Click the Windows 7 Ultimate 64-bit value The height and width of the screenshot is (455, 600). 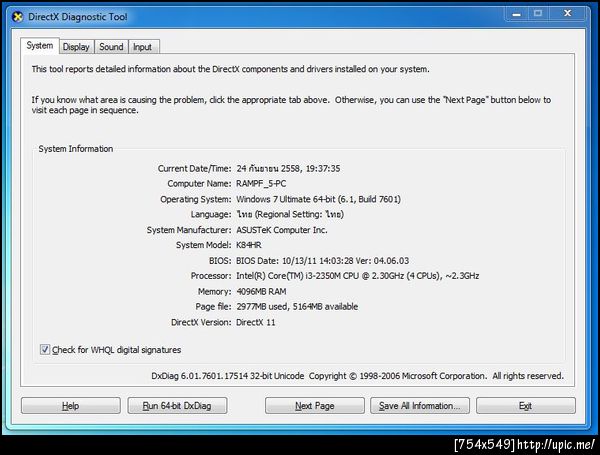[318, 199]
